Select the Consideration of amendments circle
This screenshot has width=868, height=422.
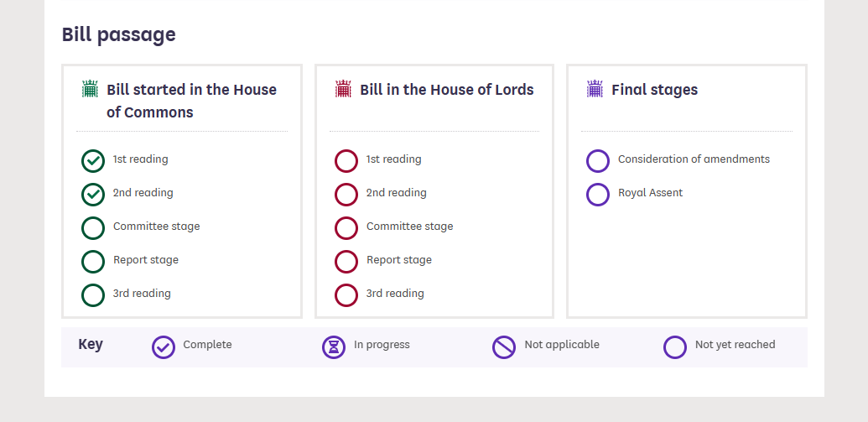598,161
